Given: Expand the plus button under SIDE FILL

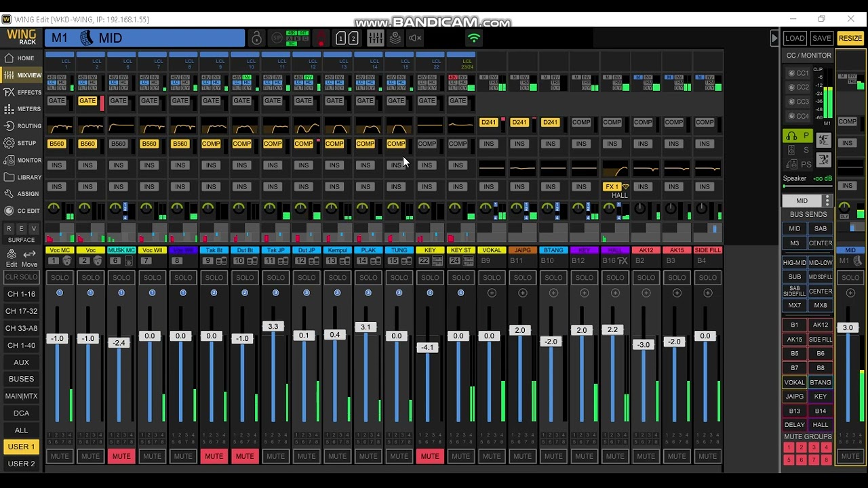Looking at the screenshot, I should 708,293.
